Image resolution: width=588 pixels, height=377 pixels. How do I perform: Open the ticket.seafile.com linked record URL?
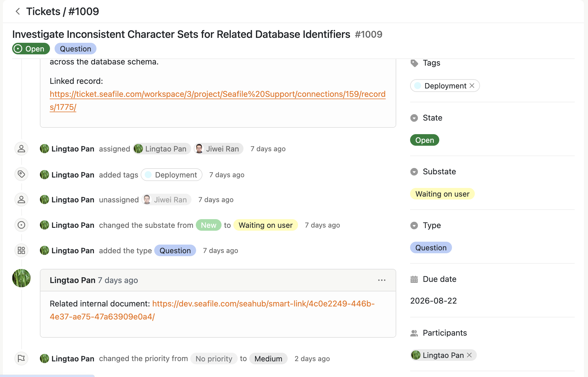pos(217,101)
